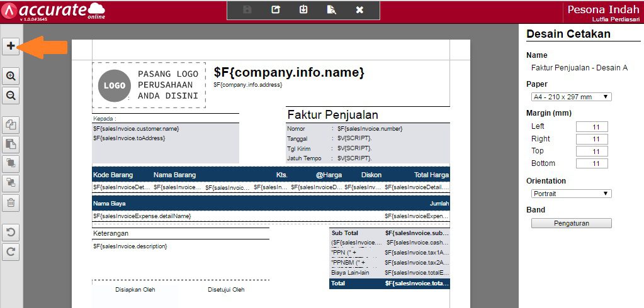Zoom in on the print design
The image size is (644, 308).
click(x=11, y=76)
